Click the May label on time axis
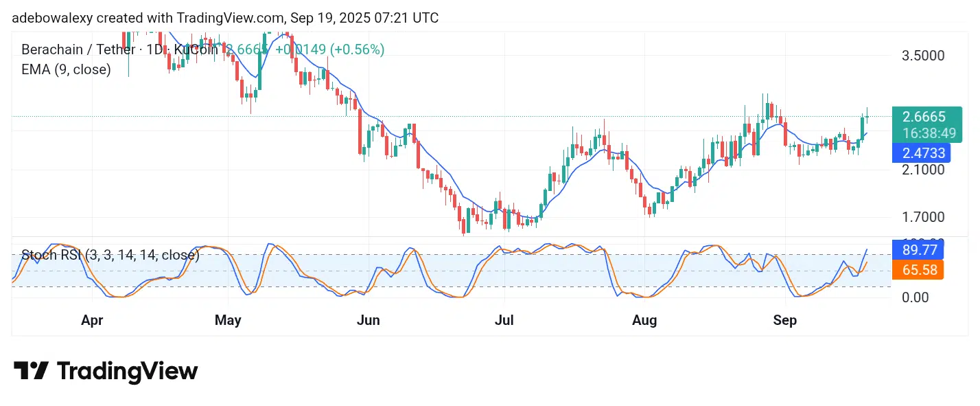980x406 pixels. [x=228, y=320]
